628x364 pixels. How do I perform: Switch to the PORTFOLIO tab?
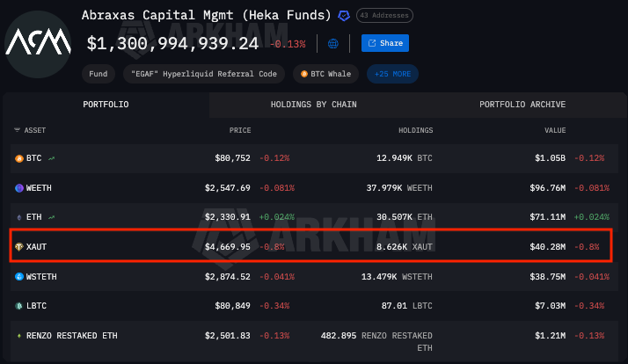click(106, 105)
